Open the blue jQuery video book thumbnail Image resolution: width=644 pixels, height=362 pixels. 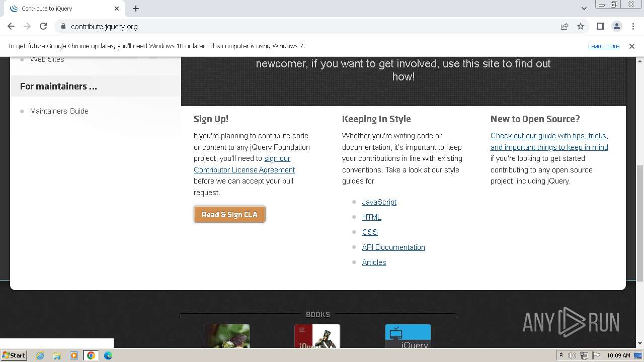click(408, 336)
